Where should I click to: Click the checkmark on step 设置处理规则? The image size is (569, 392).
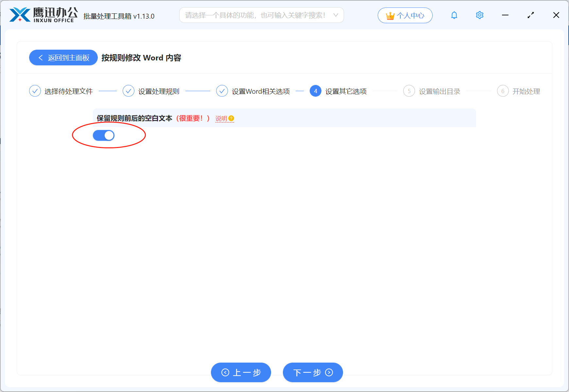[x=129, y=91]
